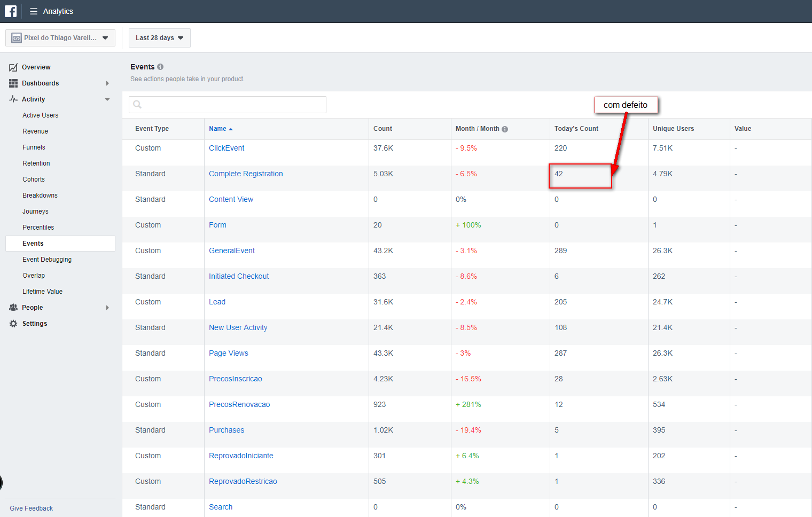The width and height of the screenshot is (812, 517).
Task: Open the hamburger menu next to Analytics
Action: pyautogui.click(x=33, y=11)
